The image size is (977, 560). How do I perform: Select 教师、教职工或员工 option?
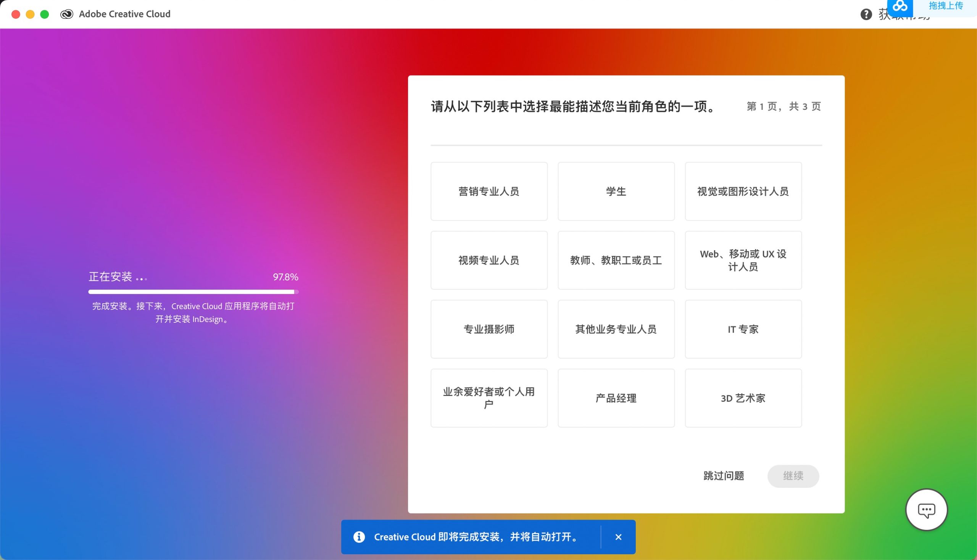[616, 260]
